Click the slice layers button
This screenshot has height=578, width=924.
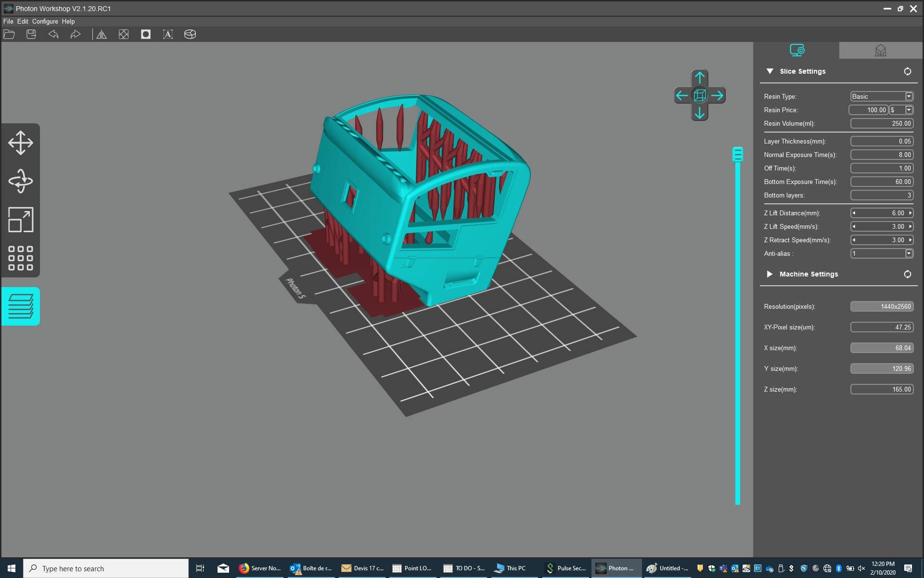coord(21,306)
